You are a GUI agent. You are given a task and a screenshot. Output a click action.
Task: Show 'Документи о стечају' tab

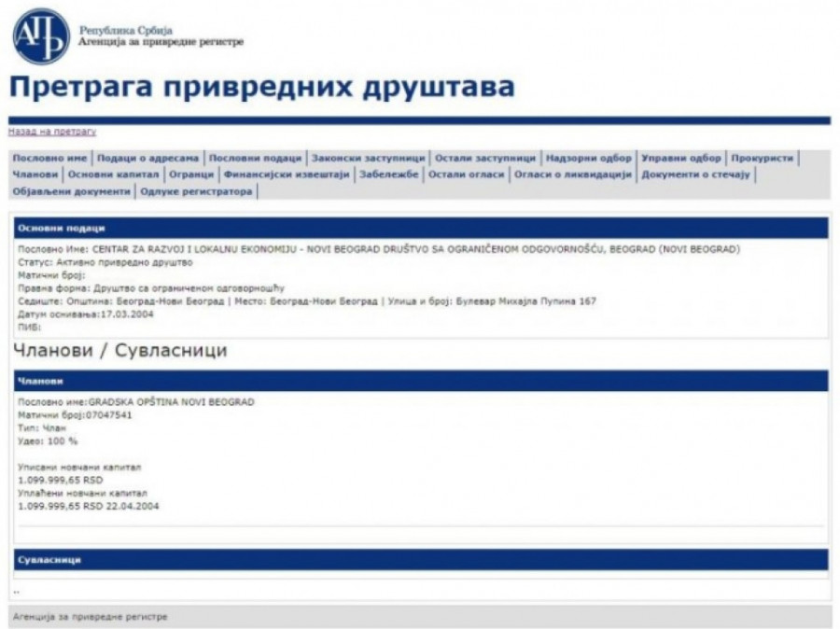coord(695,175)
